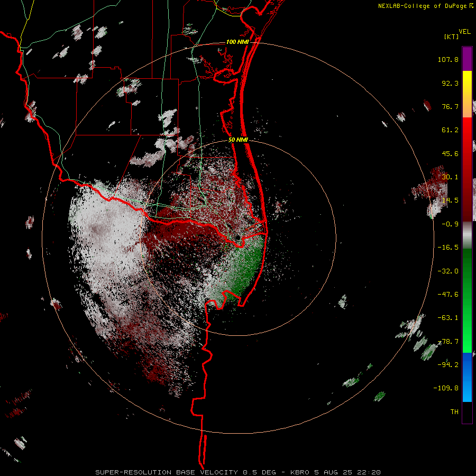
Task: Click the 50 NMI range ring label
Action: [x=238, y=140]
